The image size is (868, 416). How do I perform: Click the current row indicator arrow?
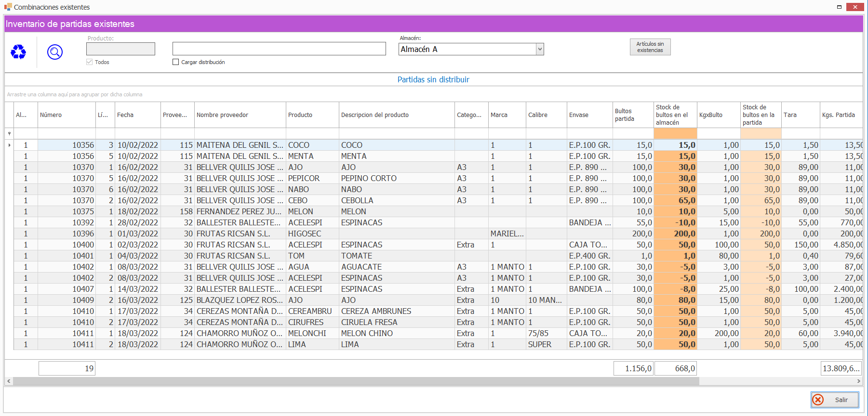[x=9, y=145]
